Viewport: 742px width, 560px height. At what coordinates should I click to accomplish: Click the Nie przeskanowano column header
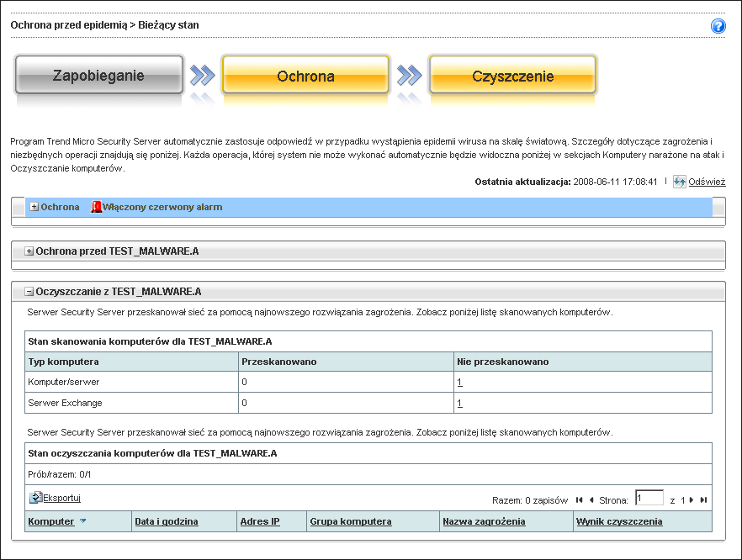[x=502, y=362]
